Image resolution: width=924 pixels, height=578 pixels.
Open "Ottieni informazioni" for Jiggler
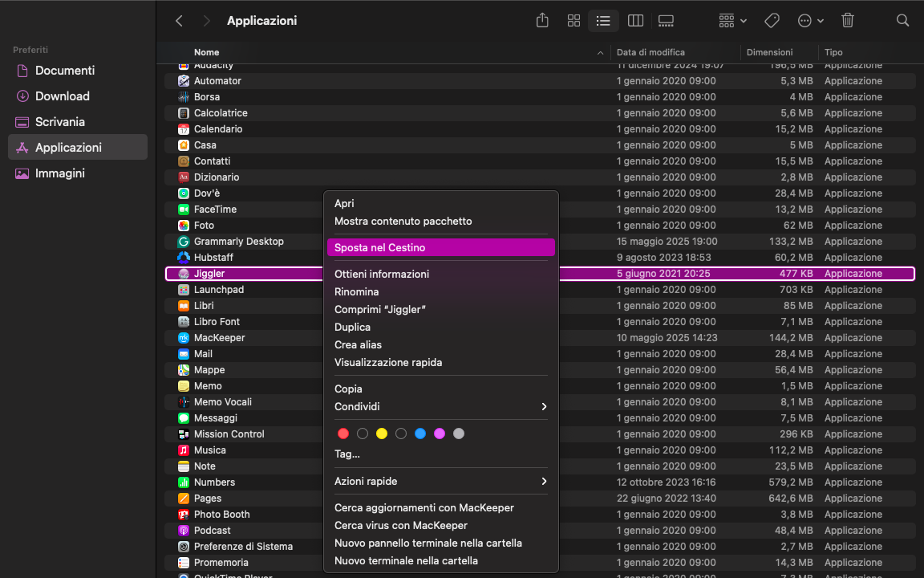click(379, 274)
